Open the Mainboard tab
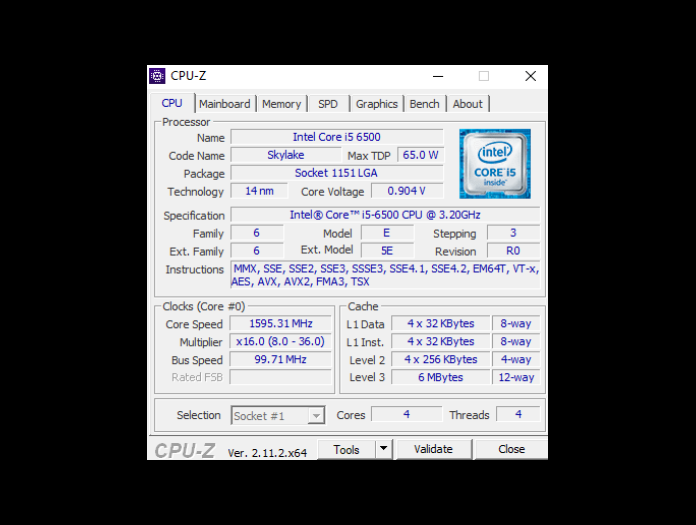 tap(225, 104)
